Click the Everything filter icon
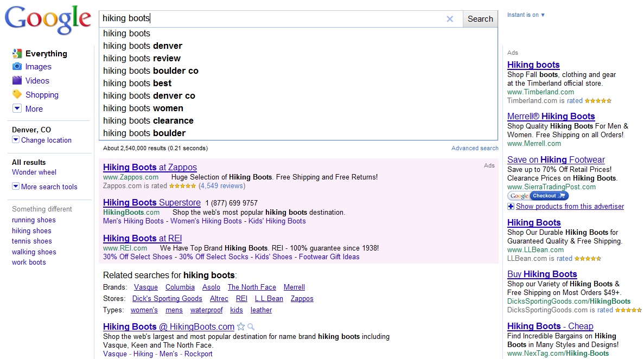This screenshot has width=644, height=359. tap(17, 53)
